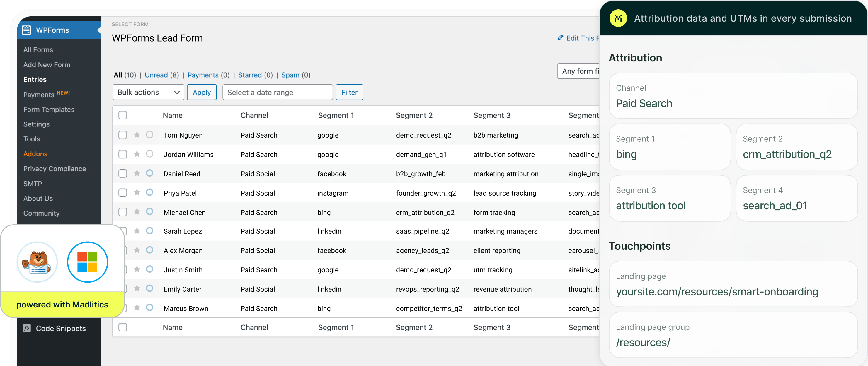Screen dimensions: 868x366
Task: Open All Forms in the sidebar
Action: [38, 50]
